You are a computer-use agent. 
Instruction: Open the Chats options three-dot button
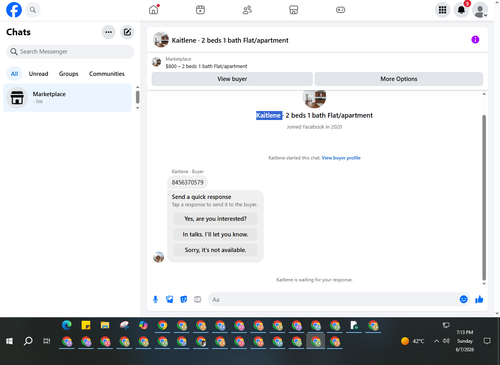click(109, 32)
